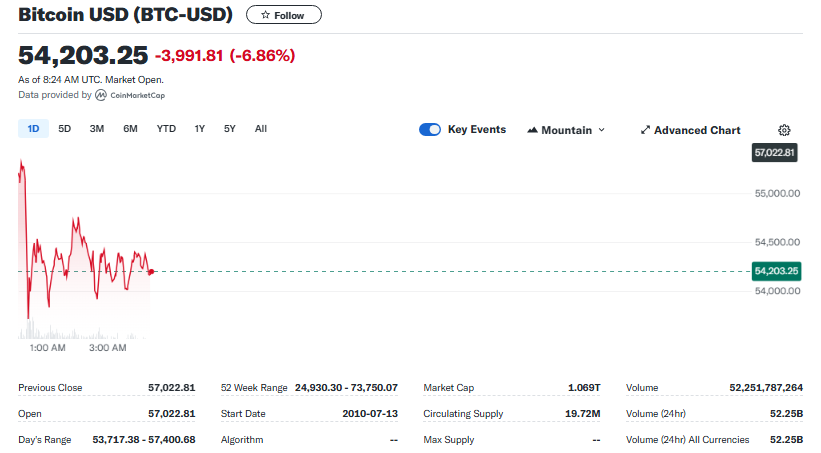Viewport: 821px width, 453px height.
Task: Click the Market Cap value 1.069T
Action: tap(584, 388)
